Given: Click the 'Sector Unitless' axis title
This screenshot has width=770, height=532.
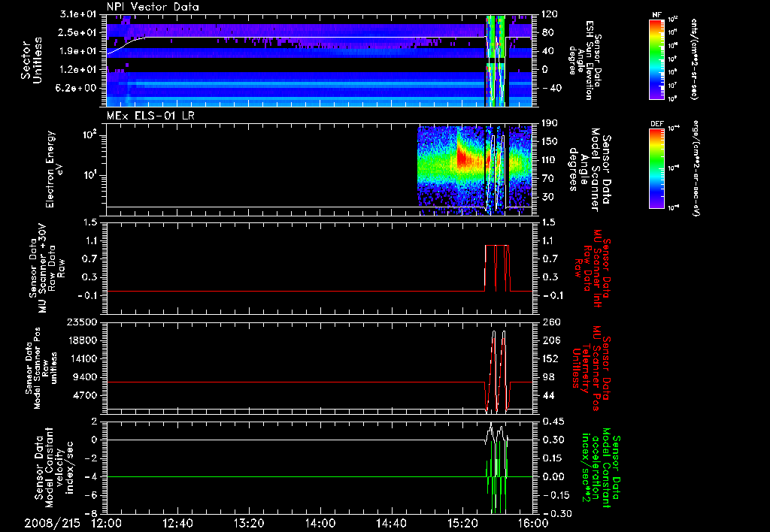Looking at the screenshot, I should pos(32,60).
